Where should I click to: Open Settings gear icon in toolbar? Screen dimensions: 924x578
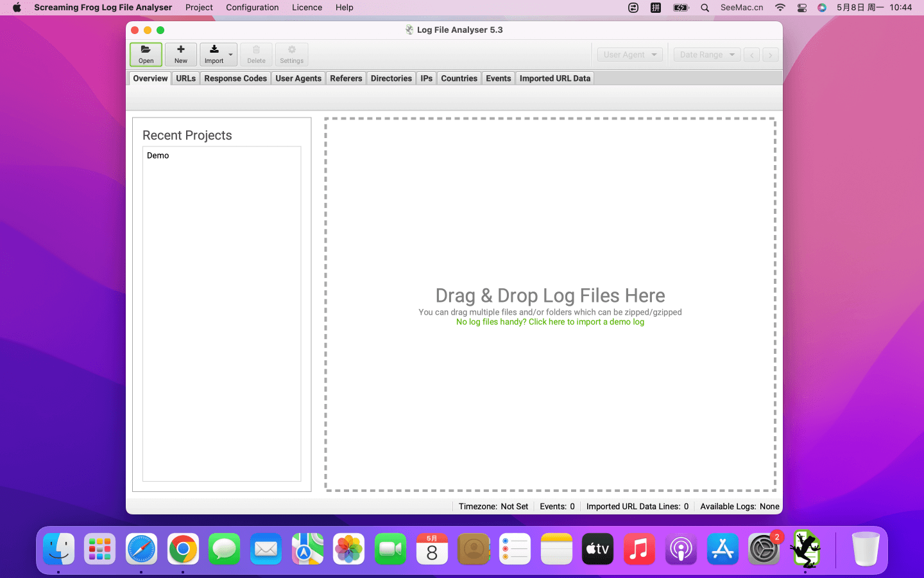pos(291,54)
